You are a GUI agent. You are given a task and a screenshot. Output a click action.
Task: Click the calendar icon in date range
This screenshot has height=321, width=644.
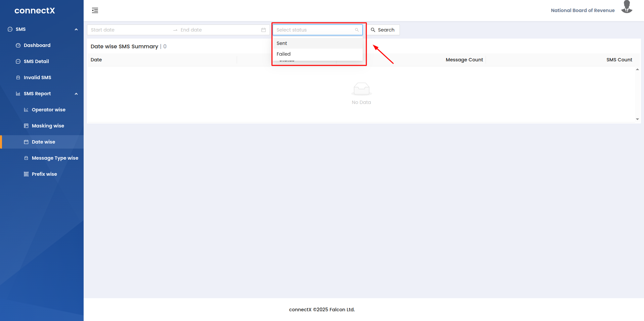264,30
